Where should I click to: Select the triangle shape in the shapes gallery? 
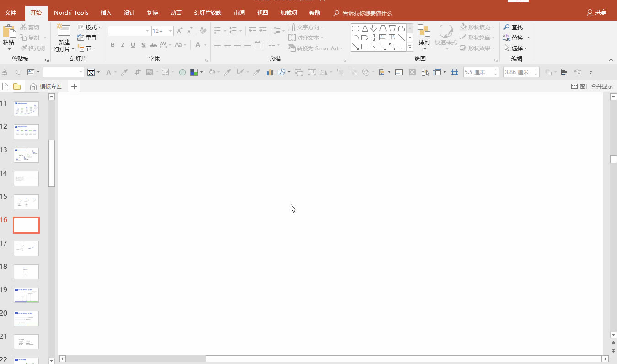(365, 28)
